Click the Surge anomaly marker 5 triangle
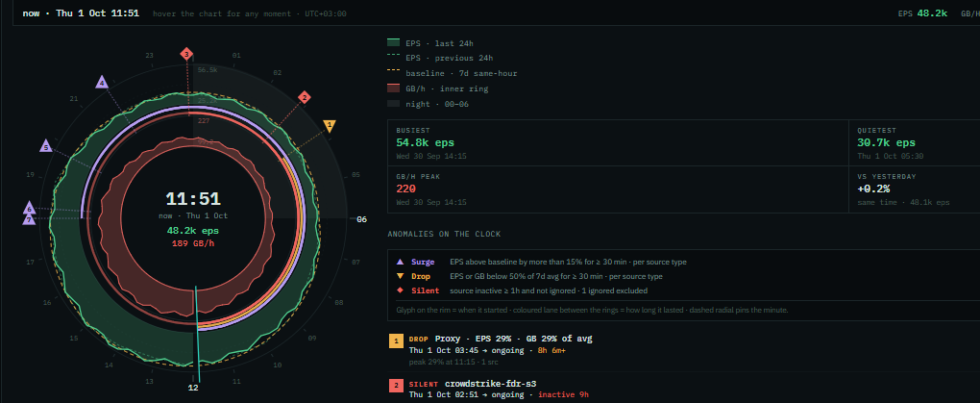This screenshot has height=403, width=980. (x=45, y=146)
